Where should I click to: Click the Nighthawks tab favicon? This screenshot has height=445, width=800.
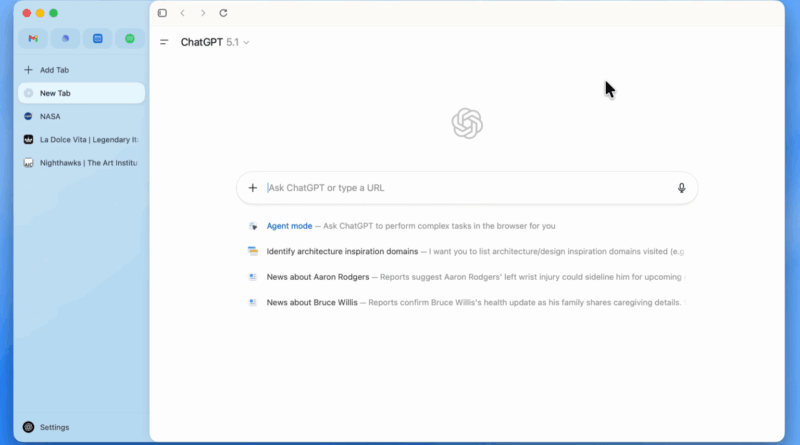(29, 163)
